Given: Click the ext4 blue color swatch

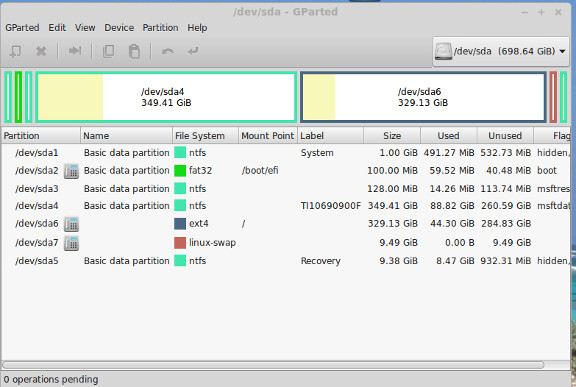Looking at the screenshot, I should point(180,224).
